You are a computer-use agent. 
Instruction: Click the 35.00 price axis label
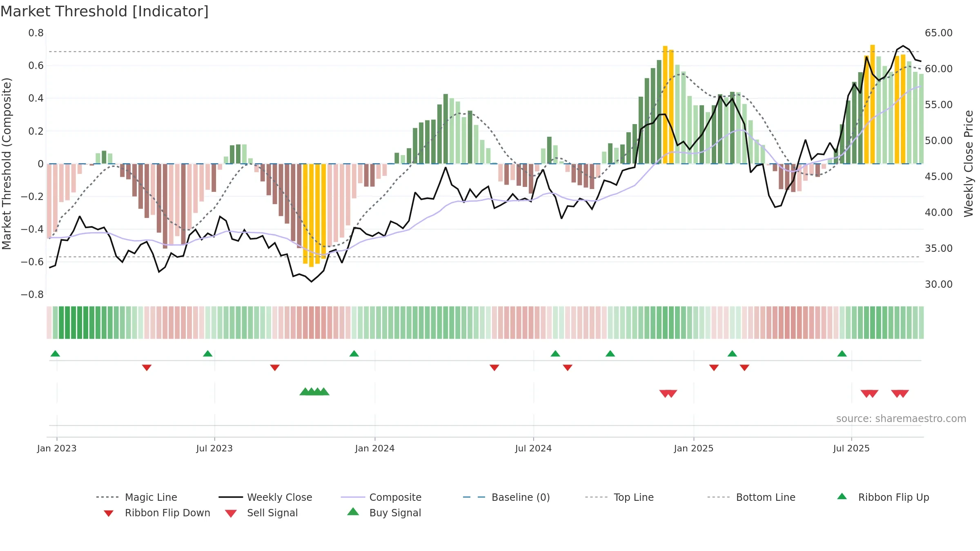[x=939, y=249]
